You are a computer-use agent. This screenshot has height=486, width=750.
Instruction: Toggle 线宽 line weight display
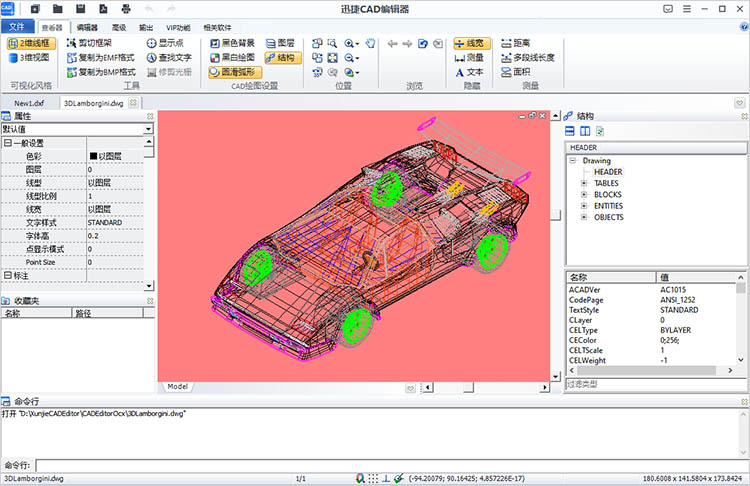tap(472, 44)
